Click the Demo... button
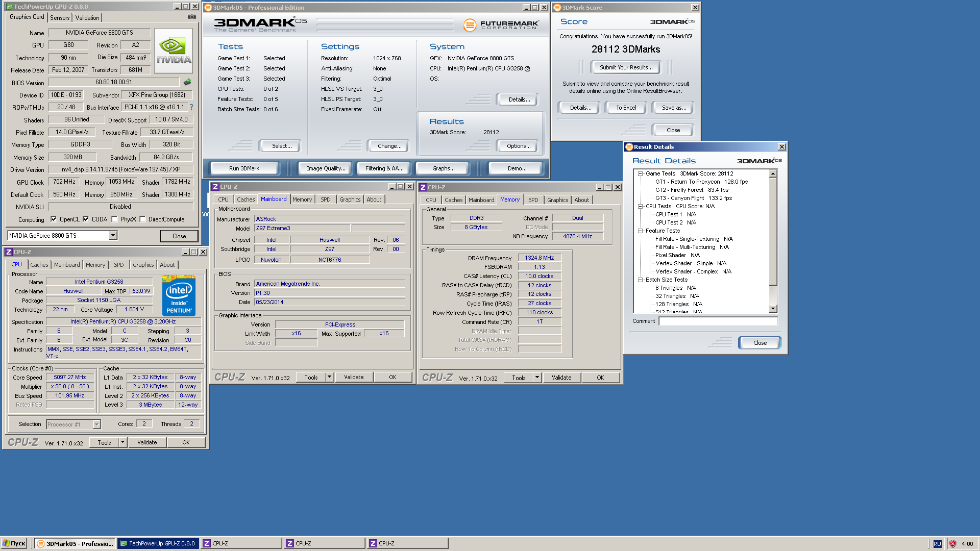The height and width of the screenshot is (551, 980). [x=517, y=168]
